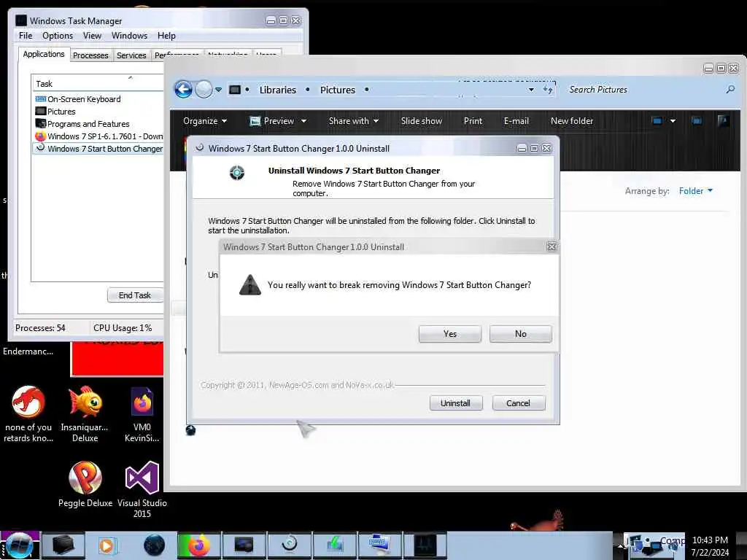747x560 pixels.
Task: Click the Preview toolbar button
Action: pyautogui.click(x=273, y=121)
